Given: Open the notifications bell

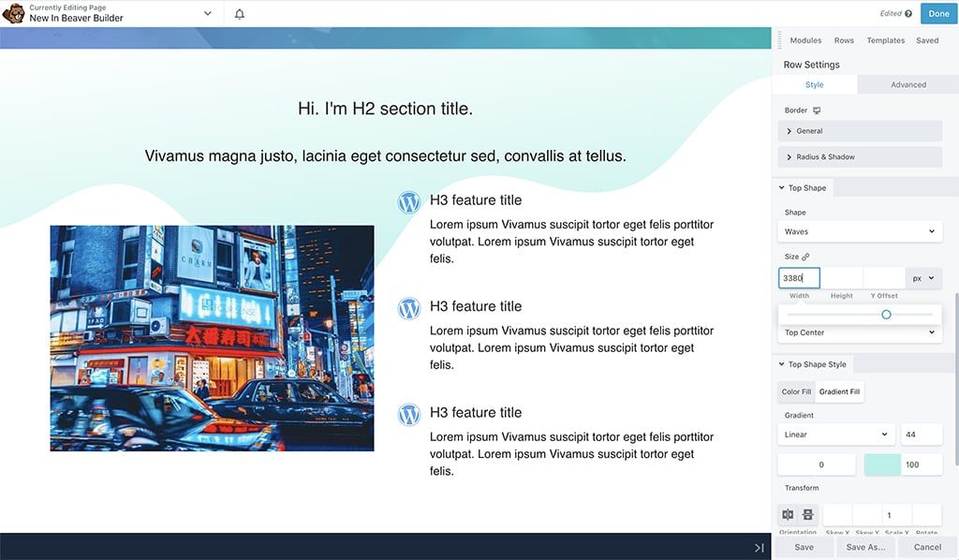Looking at the screenshot, I should [x=240, y=14].
